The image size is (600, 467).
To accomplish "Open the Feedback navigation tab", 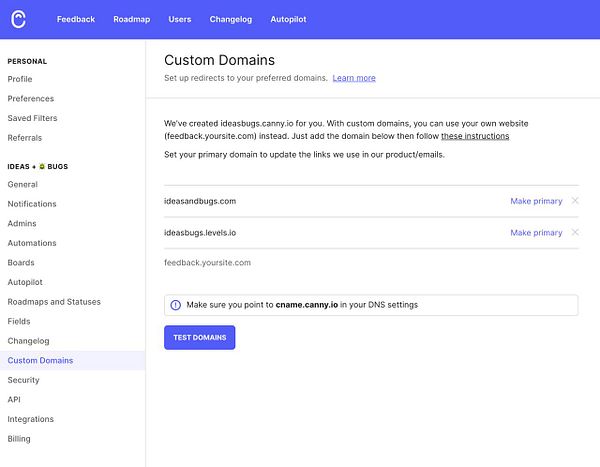I will tap(76, 19).
